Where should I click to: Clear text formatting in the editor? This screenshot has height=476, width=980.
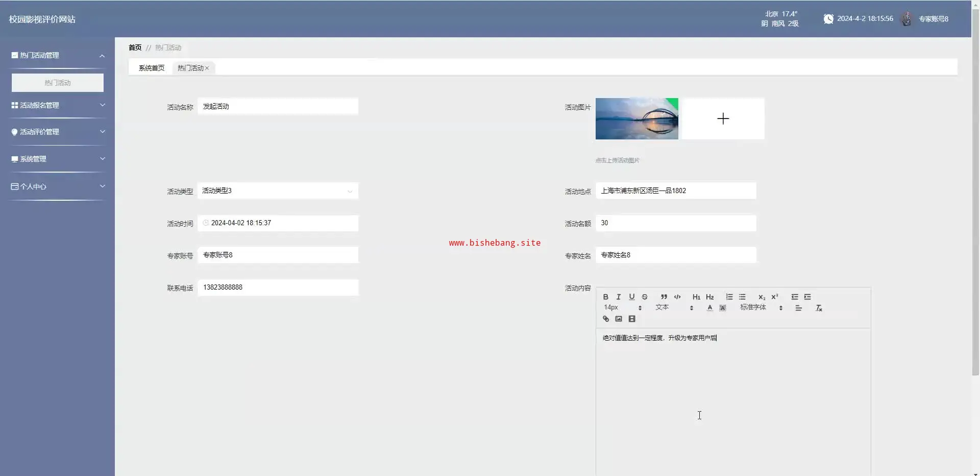pos(819,308)
